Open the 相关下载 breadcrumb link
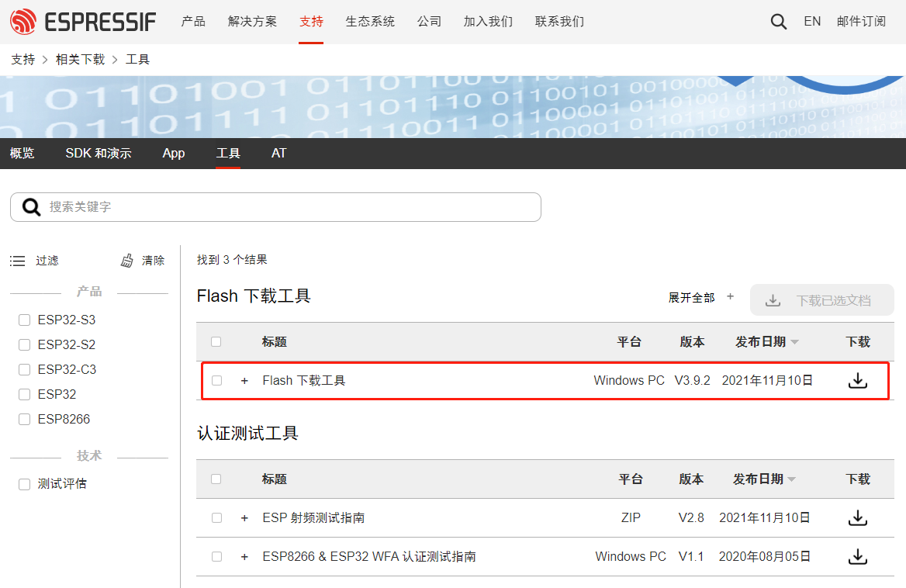Viewport: 906px width, 588px height. click(x=81, y=59)
